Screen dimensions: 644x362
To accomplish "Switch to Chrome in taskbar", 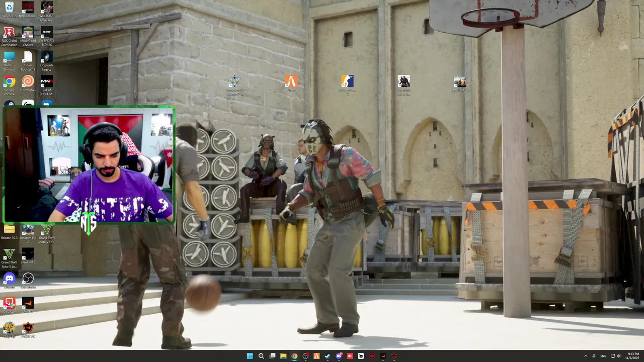I will [x=294, y=356].
